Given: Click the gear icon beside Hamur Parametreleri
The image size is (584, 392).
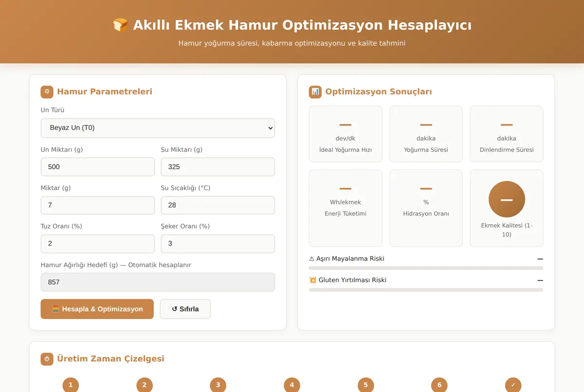Looking at the screenshot, I should coord(47,91).
